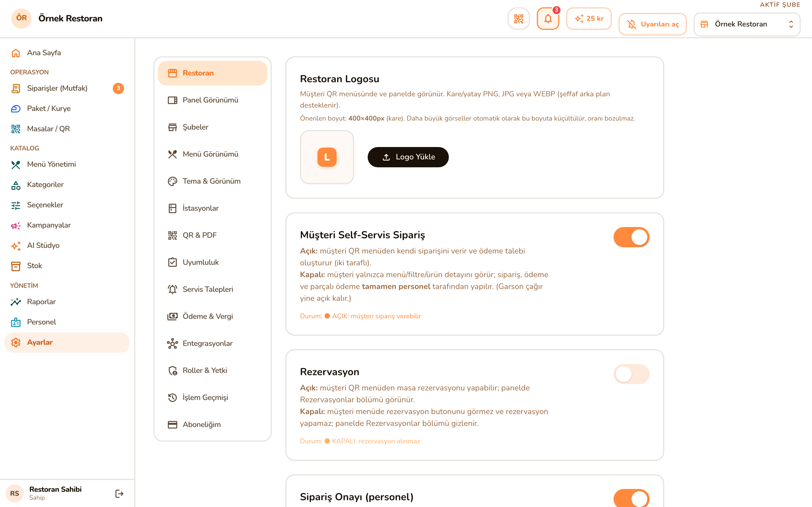The width and height of the screenshot is (812, 507).
Task: Open notifications bell with badge
Action: (x=548, y=19)
